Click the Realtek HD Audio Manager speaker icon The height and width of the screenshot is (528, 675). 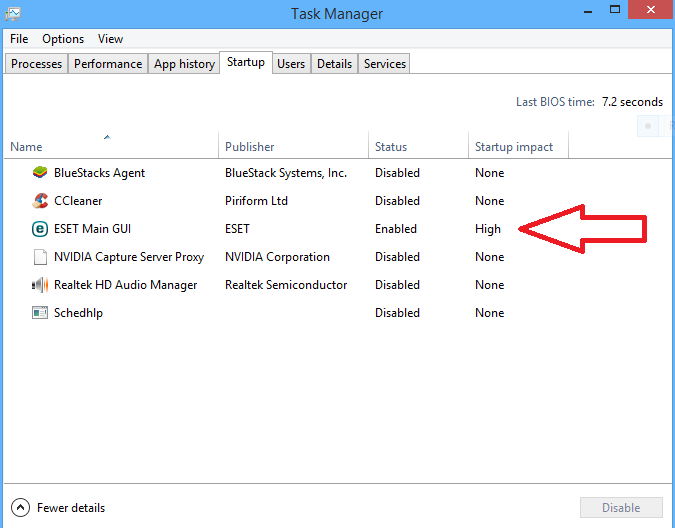click(40, 285)
